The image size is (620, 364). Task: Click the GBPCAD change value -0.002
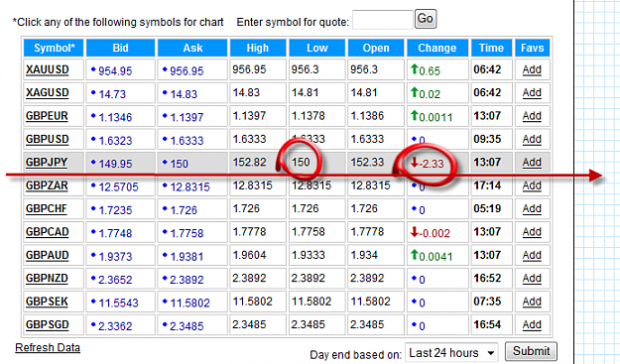point(434,233)
